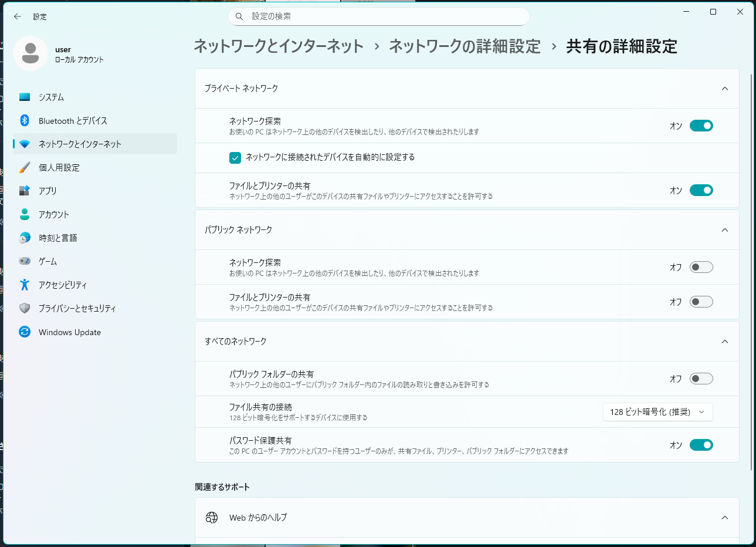Enable パブリック フォルダーの共有 toggle
The height and width of the screenshot is (547, 756).
701,379
